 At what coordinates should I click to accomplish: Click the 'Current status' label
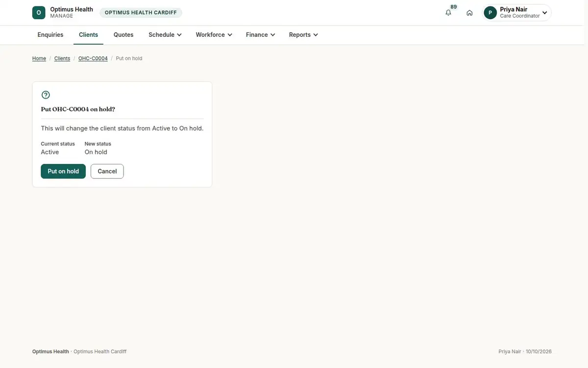[x=58, y=144]
